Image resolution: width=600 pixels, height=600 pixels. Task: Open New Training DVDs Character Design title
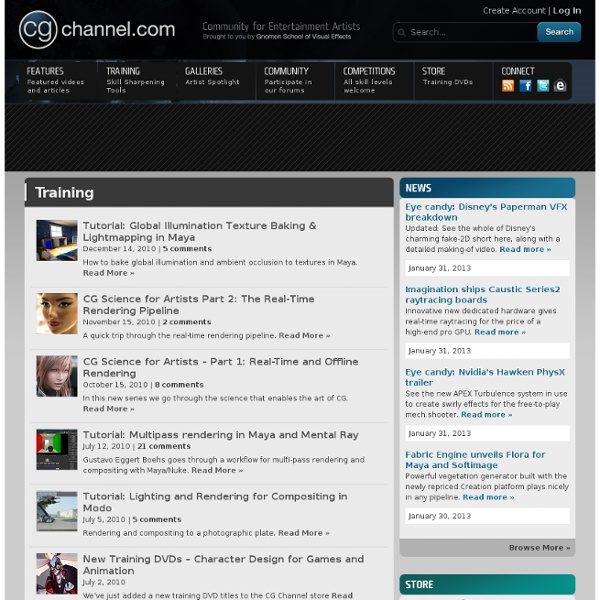coord(223,565)
